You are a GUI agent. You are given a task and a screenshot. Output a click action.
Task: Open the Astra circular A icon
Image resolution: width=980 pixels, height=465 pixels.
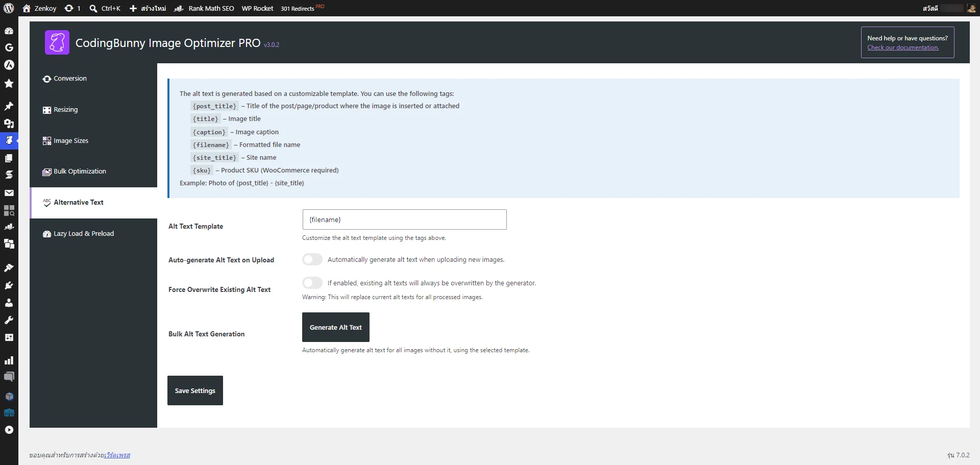(x=9, y=65)
